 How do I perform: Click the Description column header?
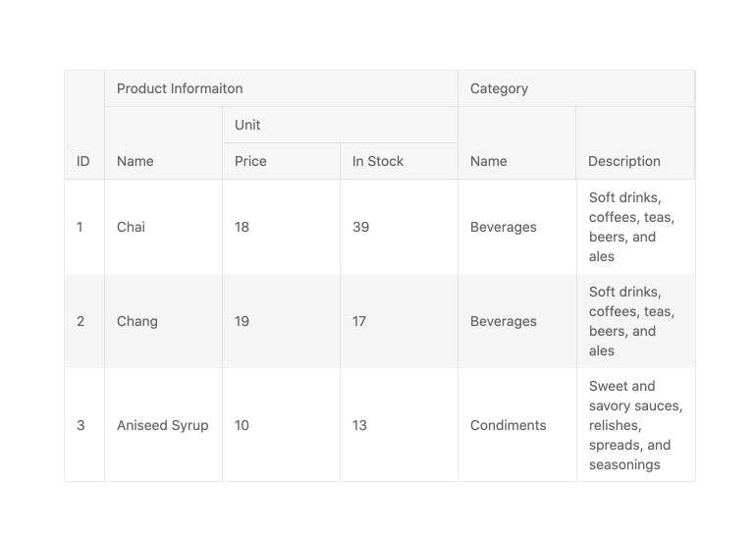(623, 161)
